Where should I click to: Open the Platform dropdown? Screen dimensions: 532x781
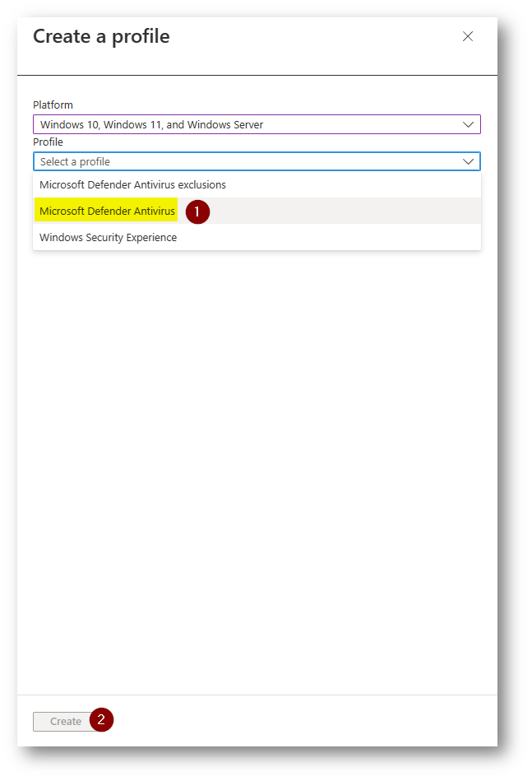pos(257,124)
